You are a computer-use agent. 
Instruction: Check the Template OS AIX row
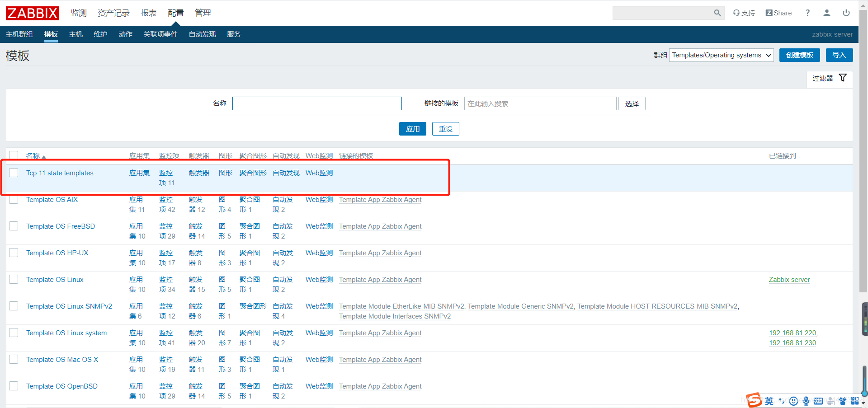click(x=14, y=199)
